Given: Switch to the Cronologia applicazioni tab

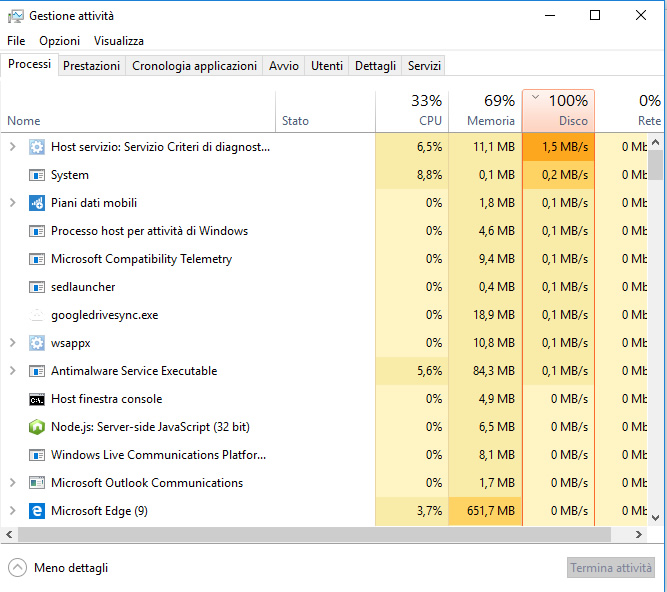Looking at the screenshot, I should coord(194,66).
